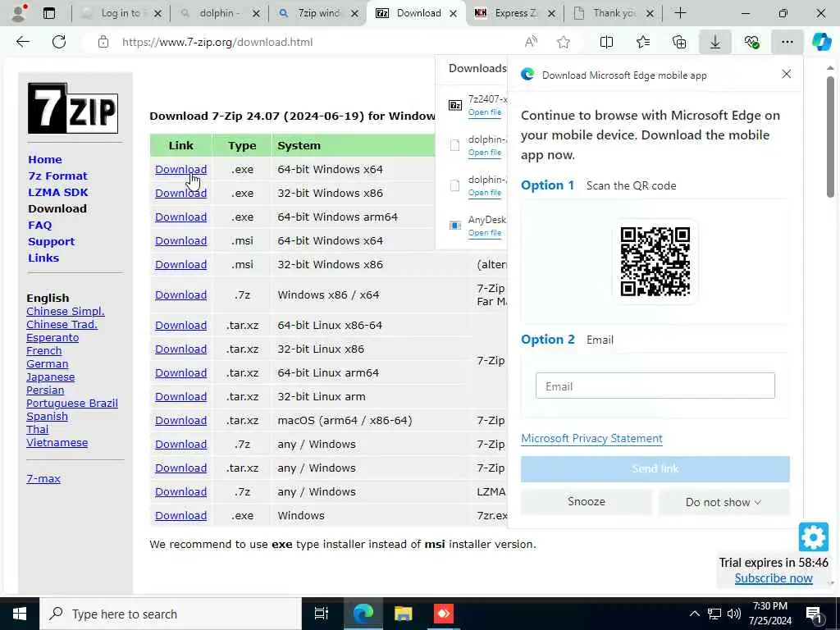This screenshot has height=630, width=840.
Task: Switch to the 'Thank you' tab
Action: point(613,13)
